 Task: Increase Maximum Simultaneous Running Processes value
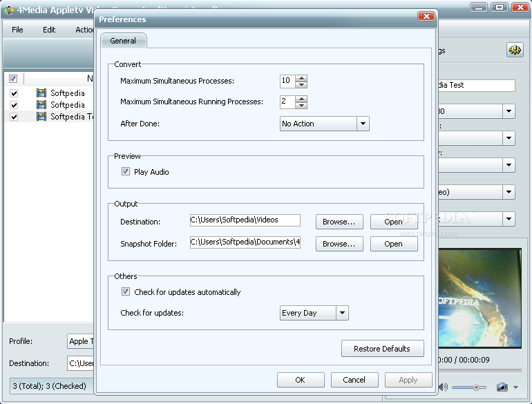coord(301,99)
